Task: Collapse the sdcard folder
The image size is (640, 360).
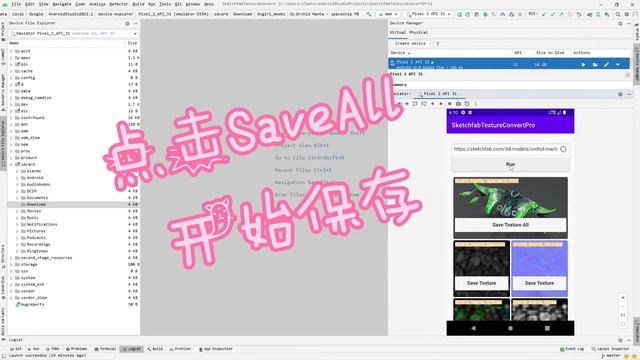Action: tap(11, 164)
